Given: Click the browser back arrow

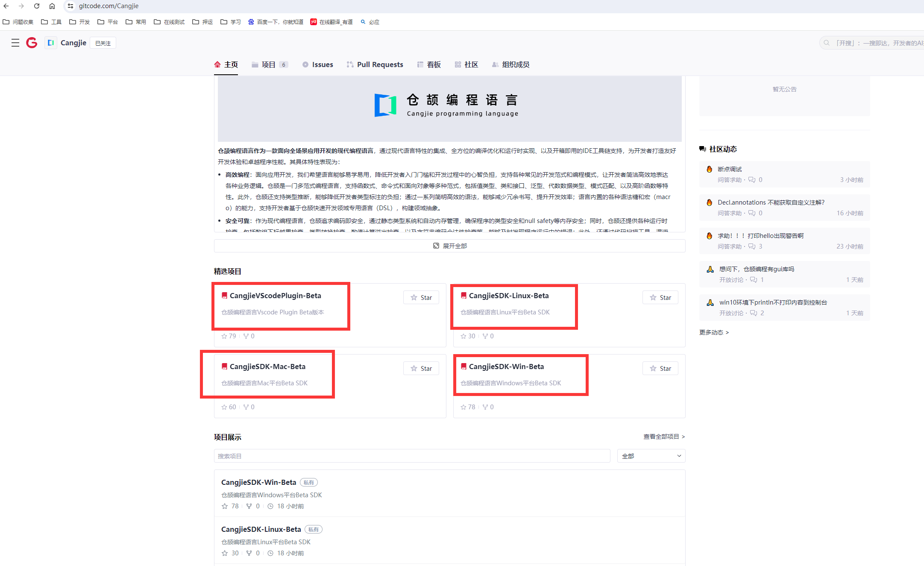Looking at the screenshot, I should [6, 6].
